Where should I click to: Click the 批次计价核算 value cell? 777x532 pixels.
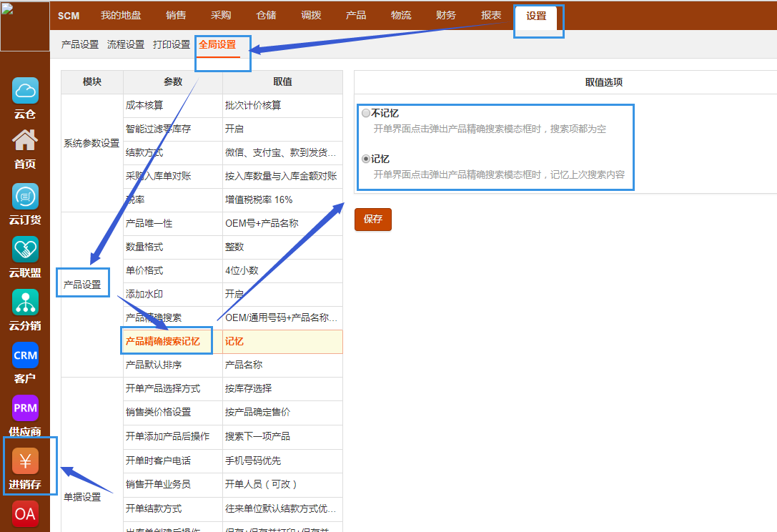(x=282, y=106)
